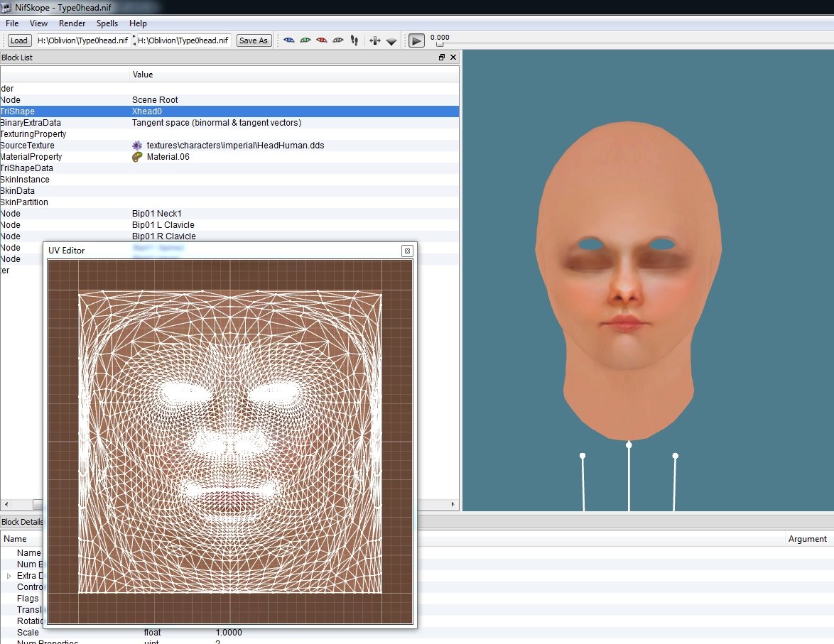Click the red eye view icon

pyautogui.click(x=322, y=40)
